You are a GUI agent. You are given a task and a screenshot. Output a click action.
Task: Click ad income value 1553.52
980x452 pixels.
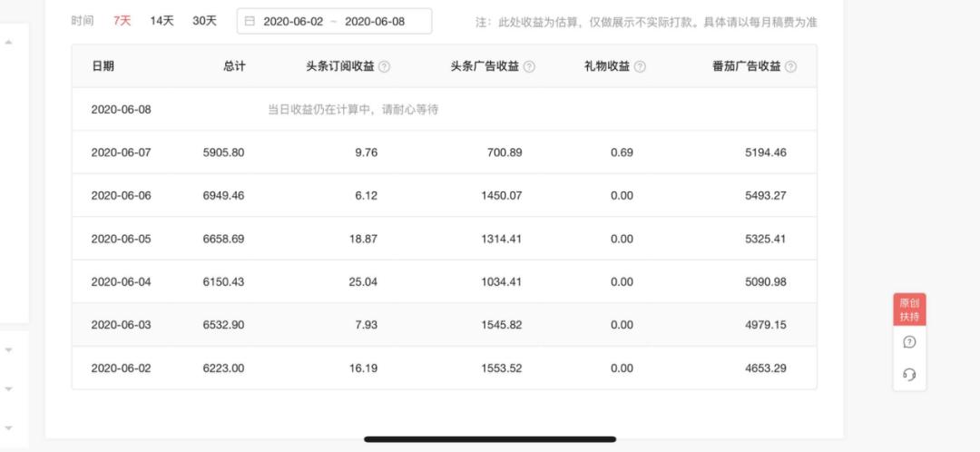tap(501, 368)
